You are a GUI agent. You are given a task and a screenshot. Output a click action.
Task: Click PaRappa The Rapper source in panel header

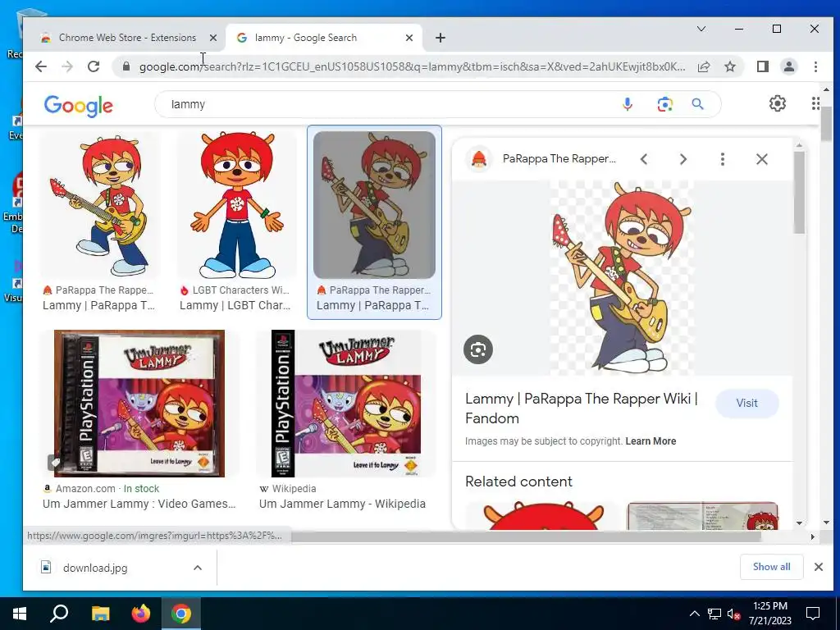(x=559, y=158)
